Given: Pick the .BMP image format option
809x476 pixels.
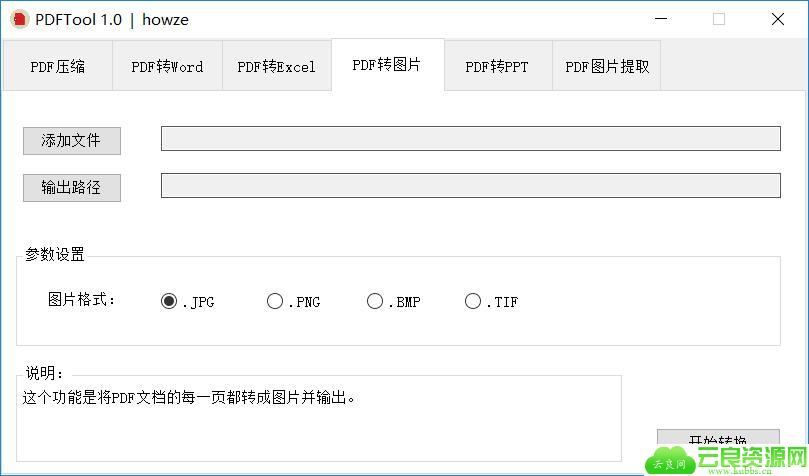Looking at the screenshot, I should tap(375, 301).
